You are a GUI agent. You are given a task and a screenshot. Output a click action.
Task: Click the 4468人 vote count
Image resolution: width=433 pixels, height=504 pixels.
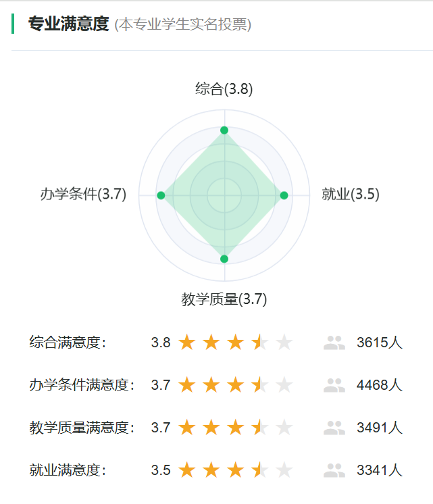pyautogui.click(x=380, y=385)
